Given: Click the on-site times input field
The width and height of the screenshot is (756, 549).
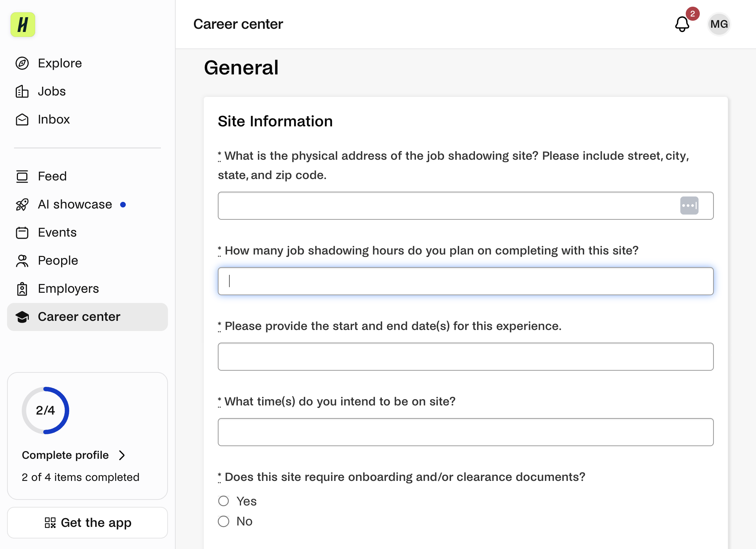Looking at the screenshot, I should [x=465, y=432].
